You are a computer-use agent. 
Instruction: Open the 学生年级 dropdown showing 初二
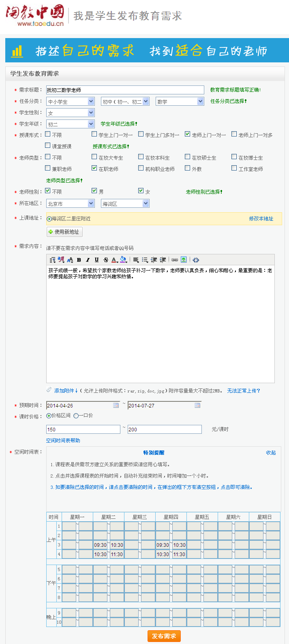point(70,124)
